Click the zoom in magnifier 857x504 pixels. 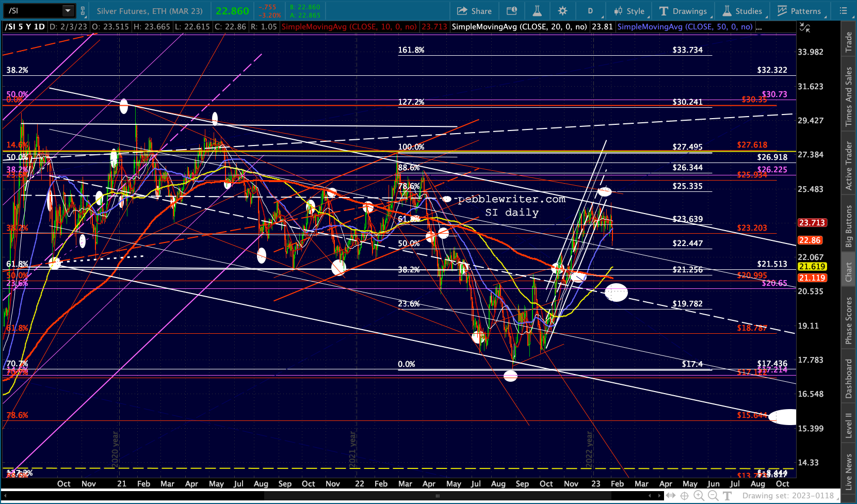tap(699, 496)
